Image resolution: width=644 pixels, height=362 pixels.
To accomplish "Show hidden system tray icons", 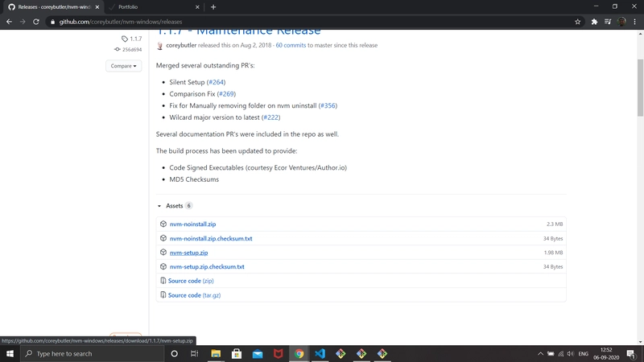I will pos(540,353).
